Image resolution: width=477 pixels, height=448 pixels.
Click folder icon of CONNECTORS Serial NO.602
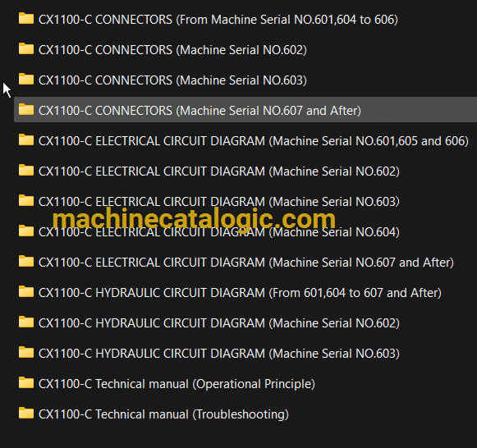click(26, 48)
